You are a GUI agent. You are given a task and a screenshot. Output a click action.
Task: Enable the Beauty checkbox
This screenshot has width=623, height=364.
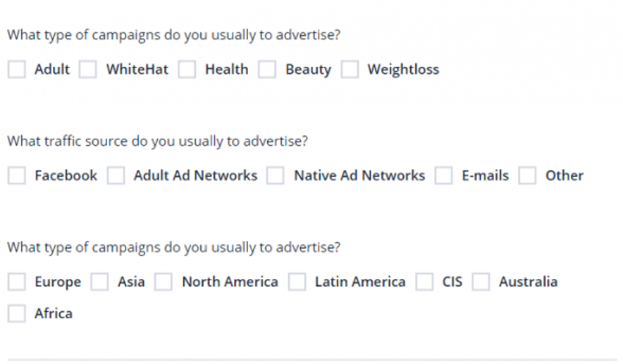click(267, 70)
